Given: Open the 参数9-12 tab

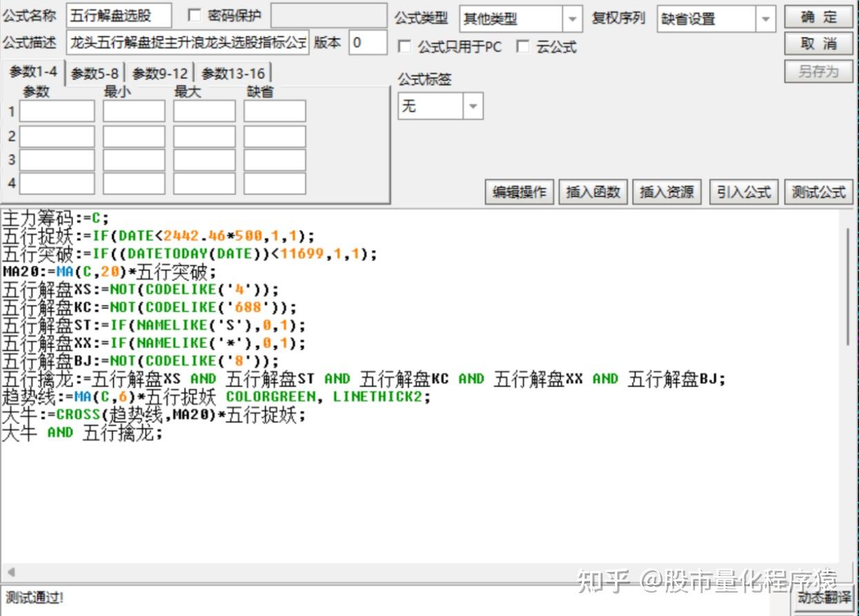Looking at the screenshot, I should point(160,73).
